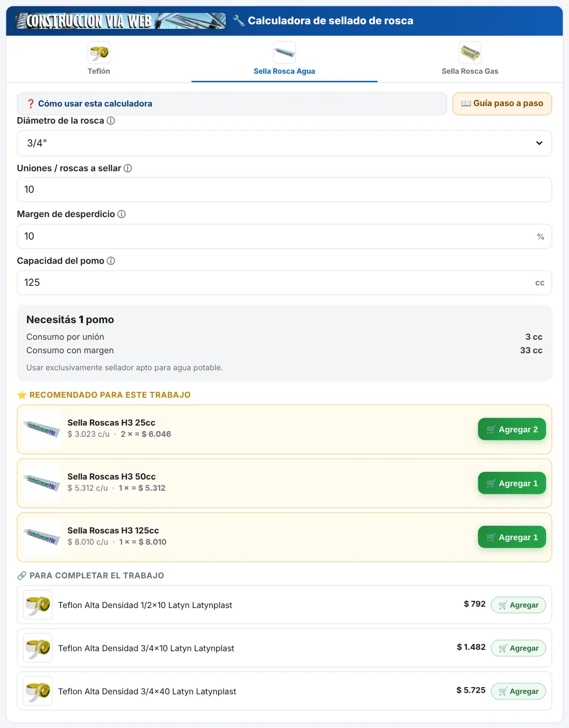Show info for Capacidad del pomo

tap(111, 261)
